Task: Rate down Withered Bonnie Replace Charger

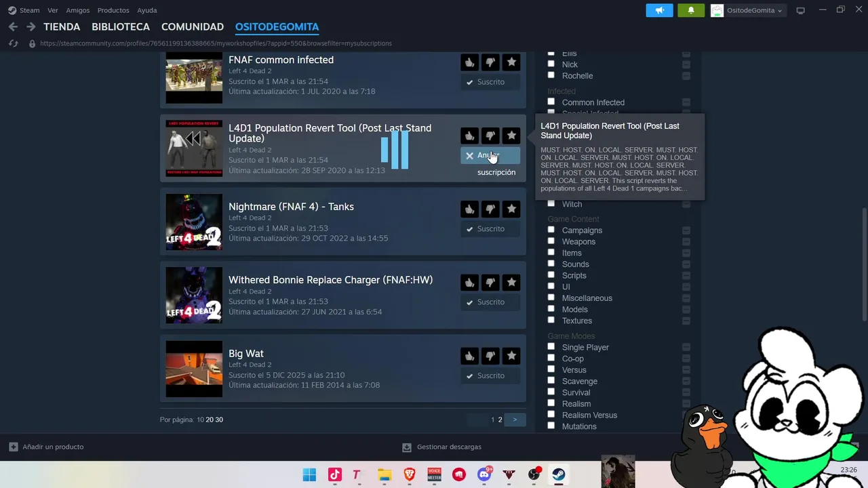Action: (x=490, y=282)
